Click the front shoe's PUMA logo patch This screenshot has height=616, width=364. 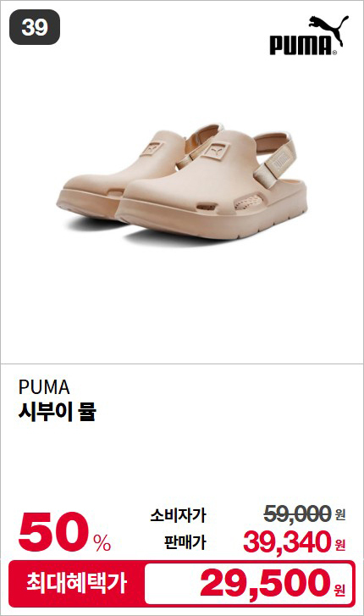[x=215, y=152]
